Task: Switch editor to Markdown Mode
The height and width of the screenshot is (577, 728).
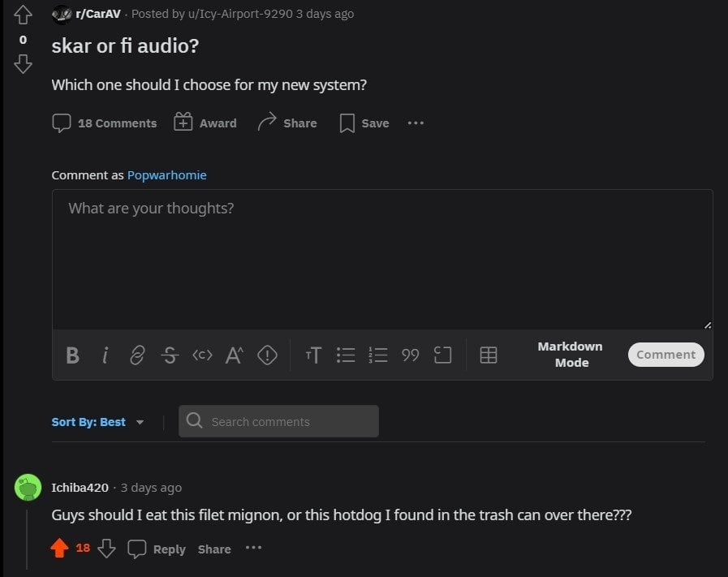Action: coord(571,355)
